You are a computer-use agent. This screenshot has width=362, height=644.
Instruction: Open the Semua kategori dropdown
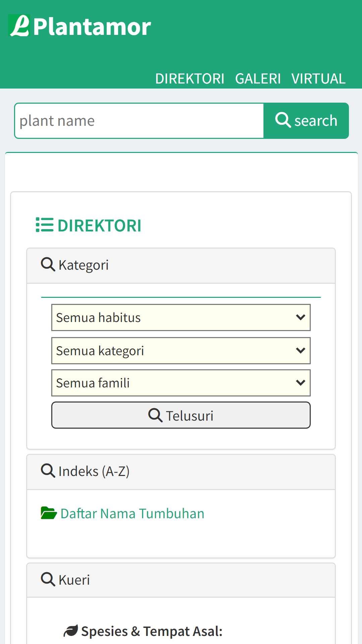(181, 351)
